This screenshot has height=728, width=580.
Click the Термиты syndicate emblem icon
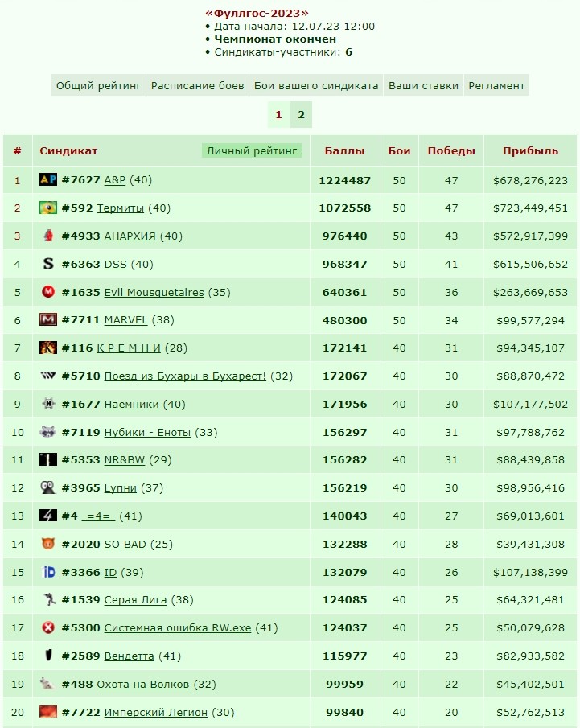click(47, 208)
